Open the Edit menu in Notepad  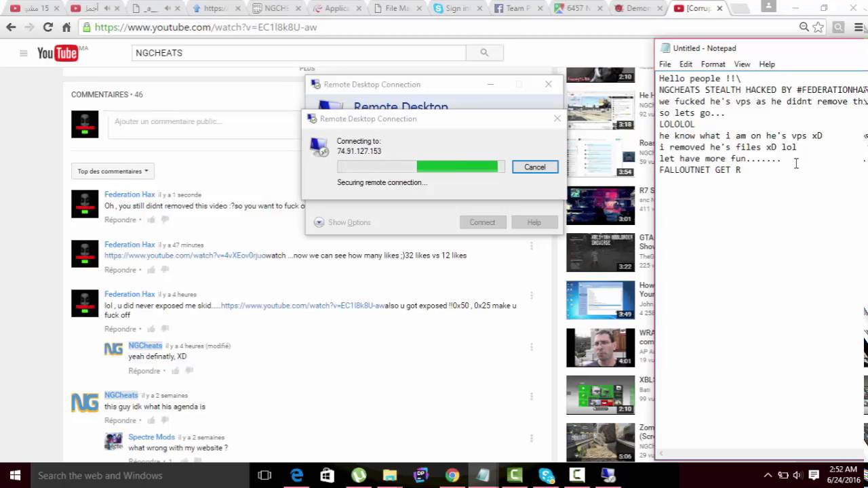coord(686,64)
